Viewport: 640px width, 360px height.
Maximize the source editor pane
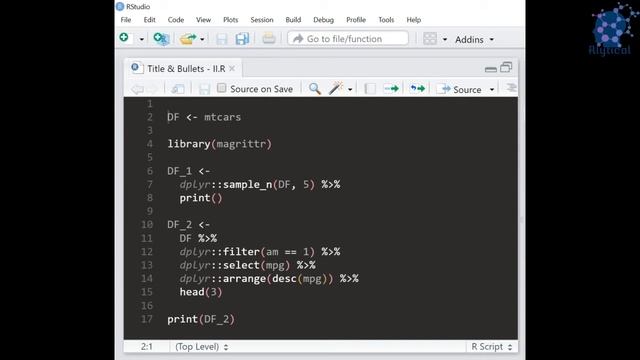pyautogui.click(x=506, y=67)
